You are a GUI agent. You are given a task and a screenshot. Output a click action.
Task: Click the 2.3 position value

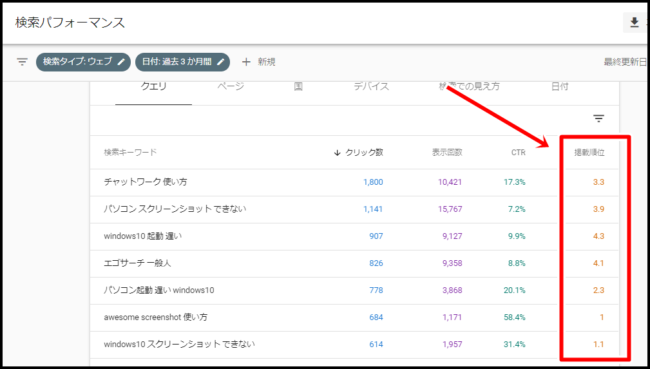coord(599,290)
